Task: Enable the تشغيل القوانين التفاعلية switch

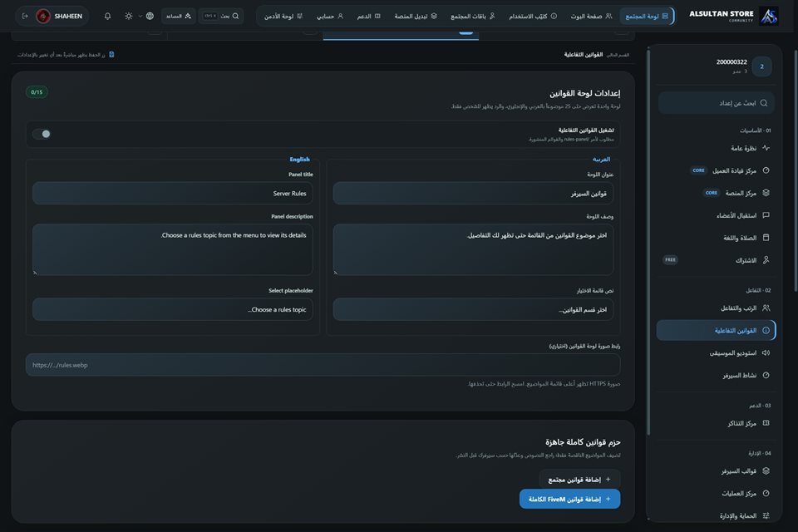Action: (42, 134)
